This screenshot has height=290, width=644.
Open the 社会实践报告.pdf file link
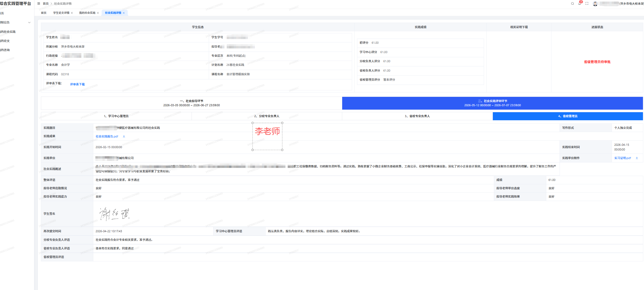pyautogui.click(x=107, y=136)
